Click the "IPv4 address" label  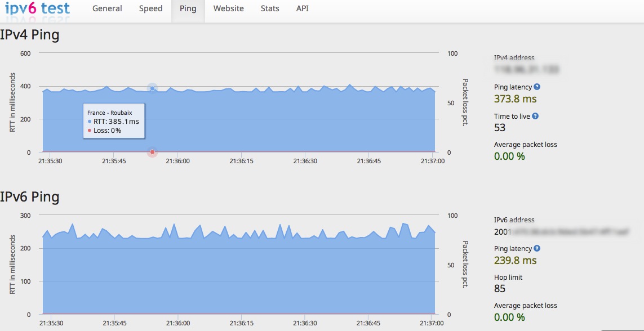514,58
